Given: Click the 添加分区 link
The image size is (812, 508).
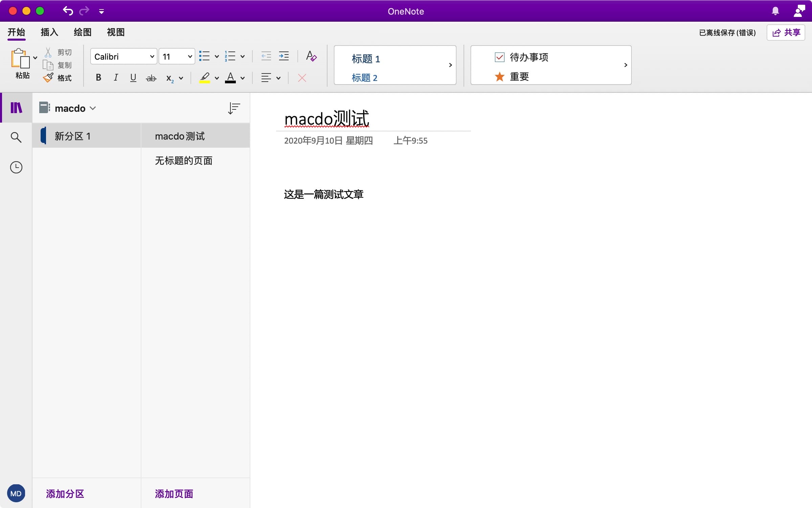Looking at the screenshot, I should click(65, 493).
